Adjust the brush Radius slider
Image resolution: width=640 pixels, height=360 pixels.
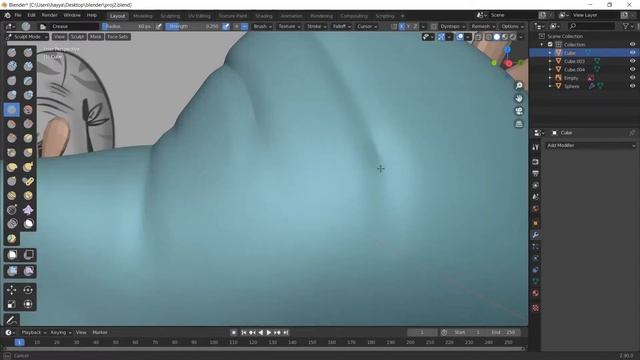(x=127, y=26)
